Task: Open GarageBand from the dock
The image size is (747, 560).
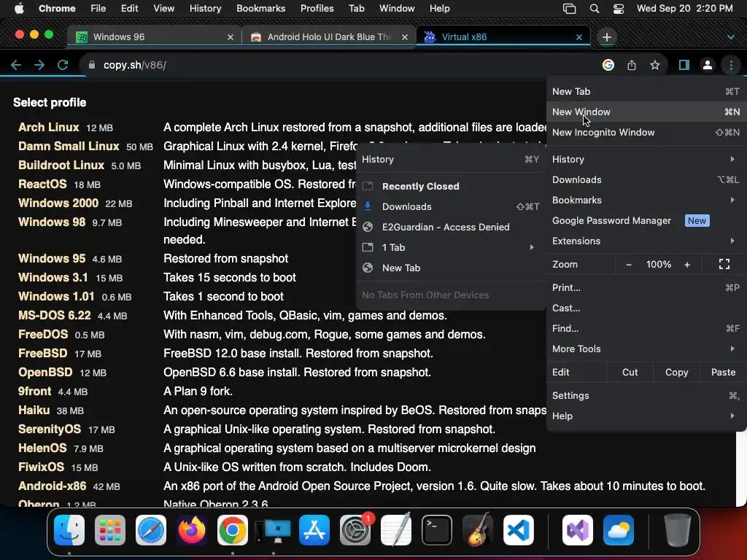Action: 478,530
